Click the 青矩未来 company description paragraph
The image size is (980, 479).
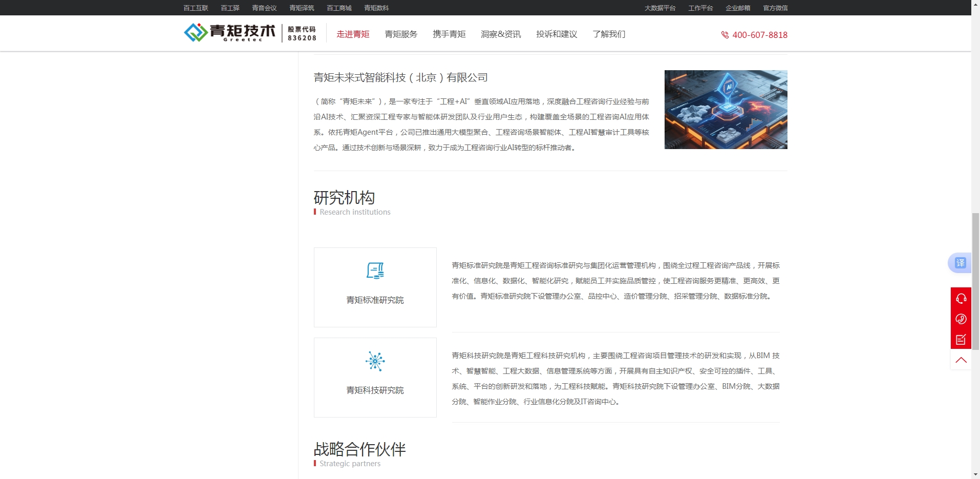(x=481, y=124)
